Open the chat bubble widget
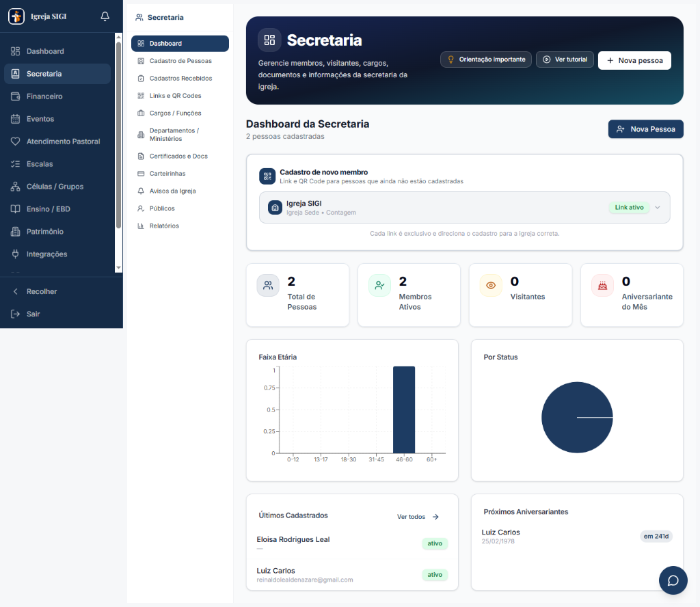700x607 pixels. (x=673, y=580)
